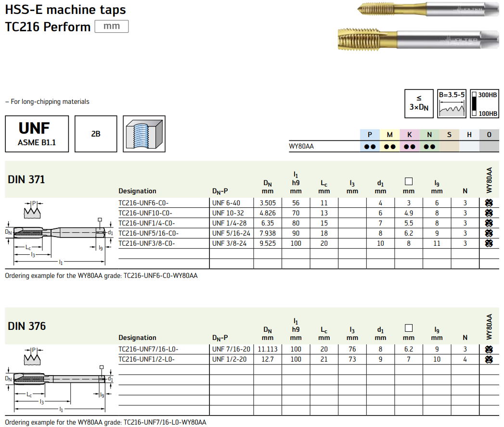The image size is (504, 427).
Task: Select designation TC216-UNF3/8-C0-
Action: pyautogui.click(x=146, y=243)
